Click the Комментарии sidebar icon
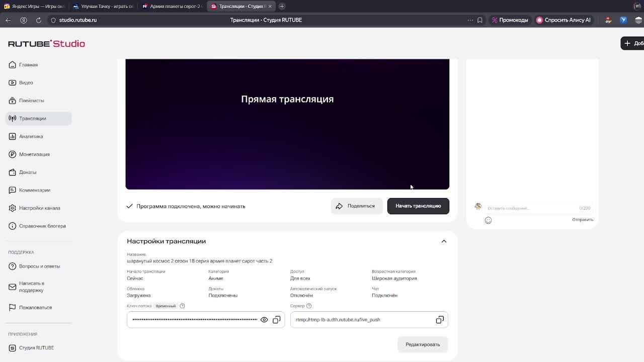The width and height of the screenshot is (644, 362). click(13, 190)
